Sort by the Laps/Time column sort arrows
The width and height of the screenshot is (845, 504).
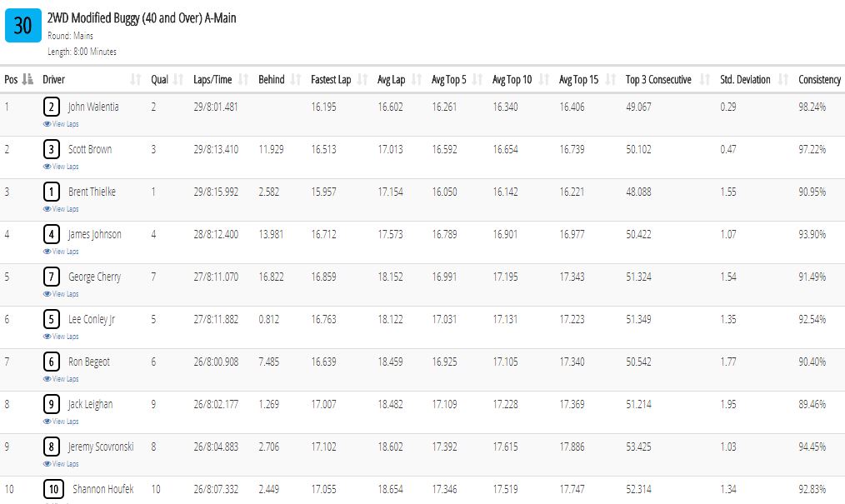click(x=243, y=80)
